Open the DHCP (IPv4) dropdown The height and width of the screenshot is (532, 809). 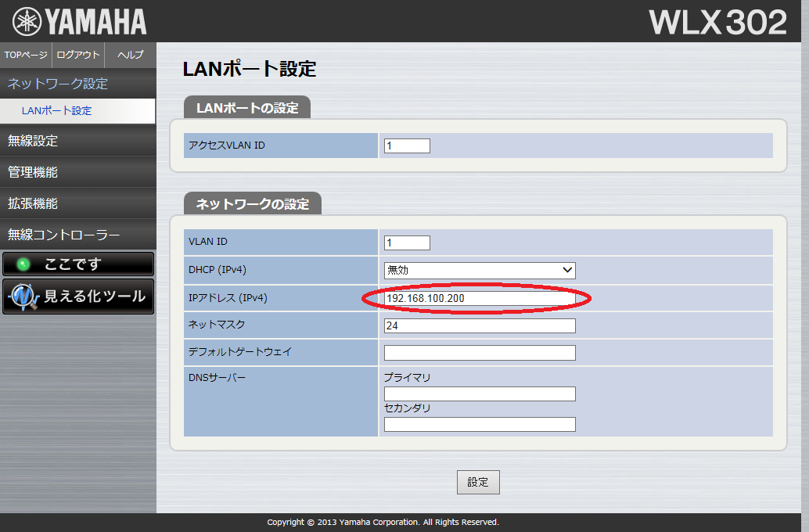pyautogui.click(x=480, y=270)
